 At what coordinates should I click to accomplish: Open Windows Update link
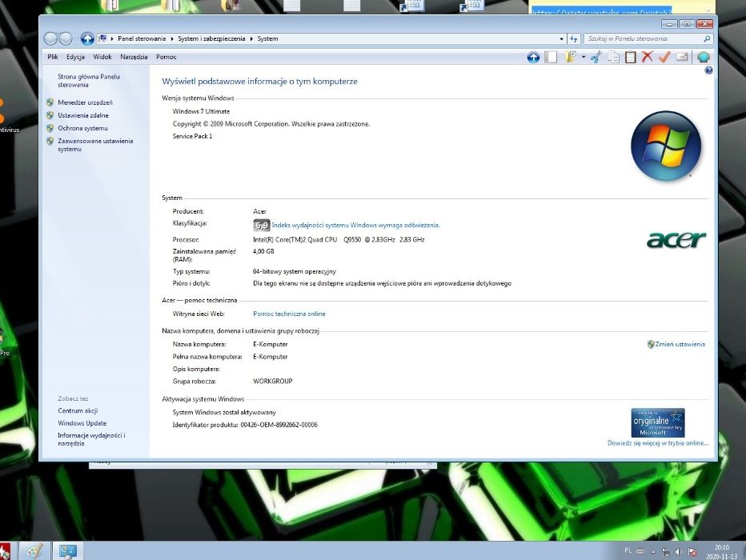(x=82, y=423)
